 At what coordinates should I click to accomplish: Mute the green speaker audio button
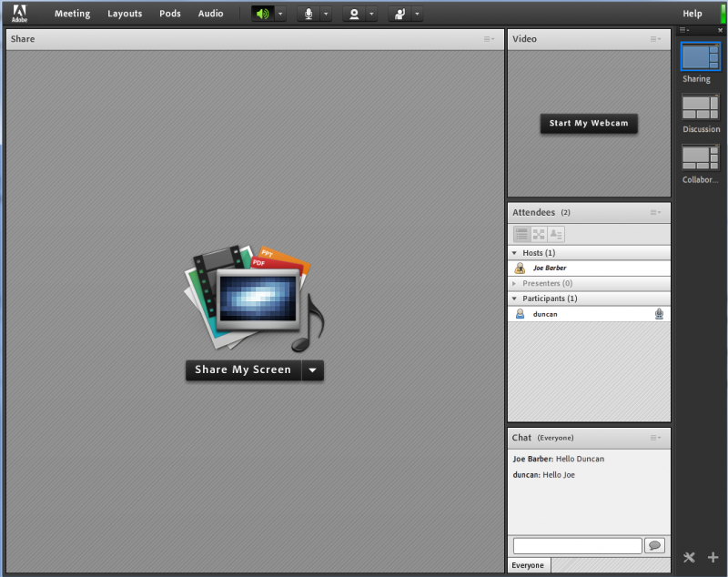click(262, 14)
